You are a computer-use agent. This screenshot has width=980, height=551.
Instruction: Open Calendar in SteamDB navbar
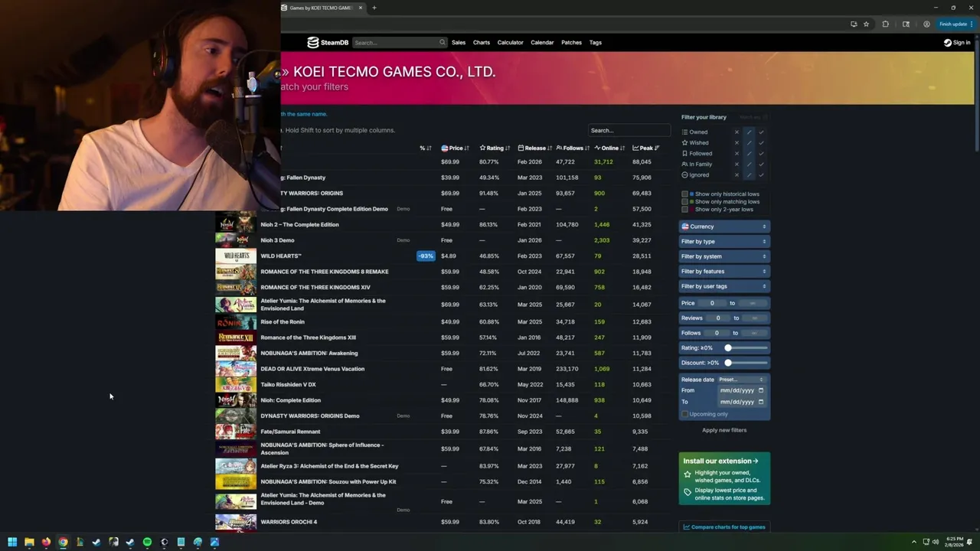[x=542, y=42]
